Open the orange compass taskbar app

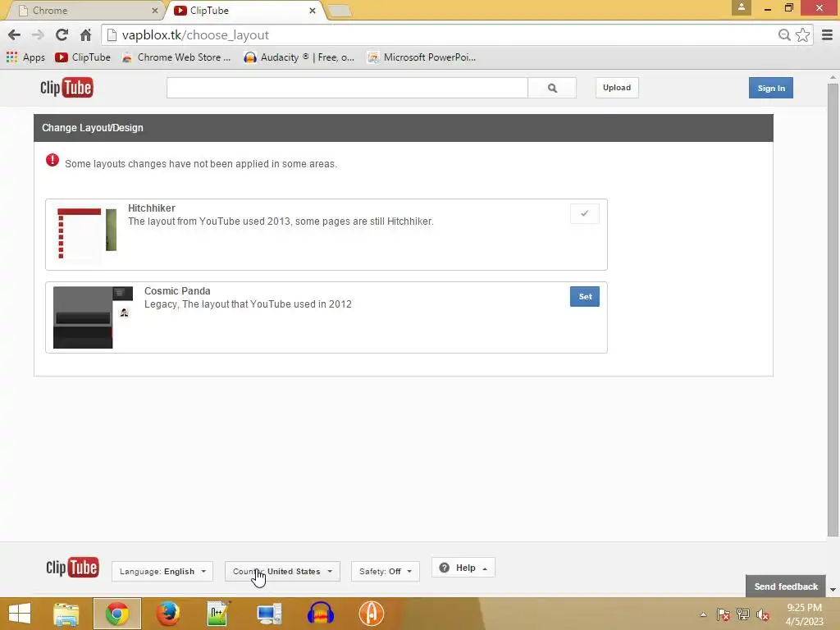(x=372, y=614)
